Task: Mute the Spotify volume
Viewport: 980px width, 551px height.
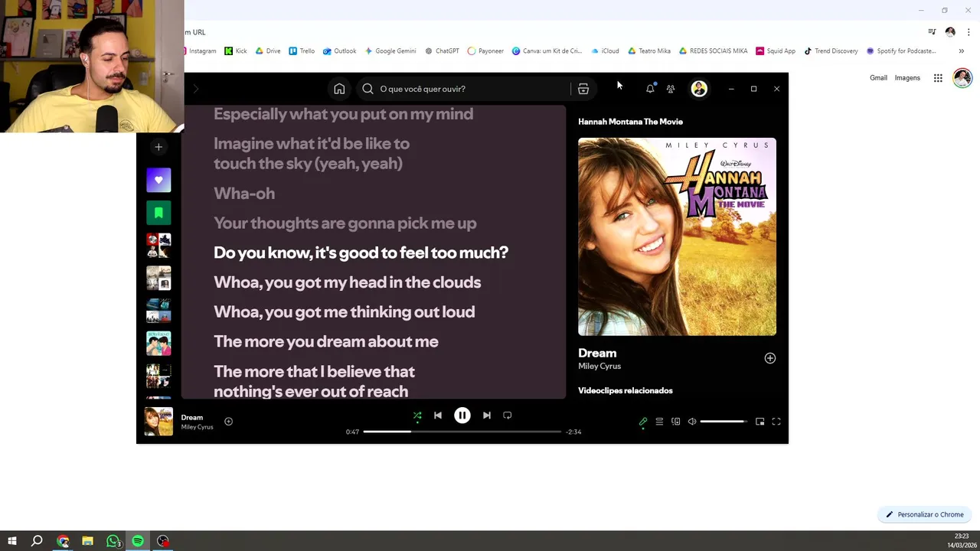Action: pos(692,422)
